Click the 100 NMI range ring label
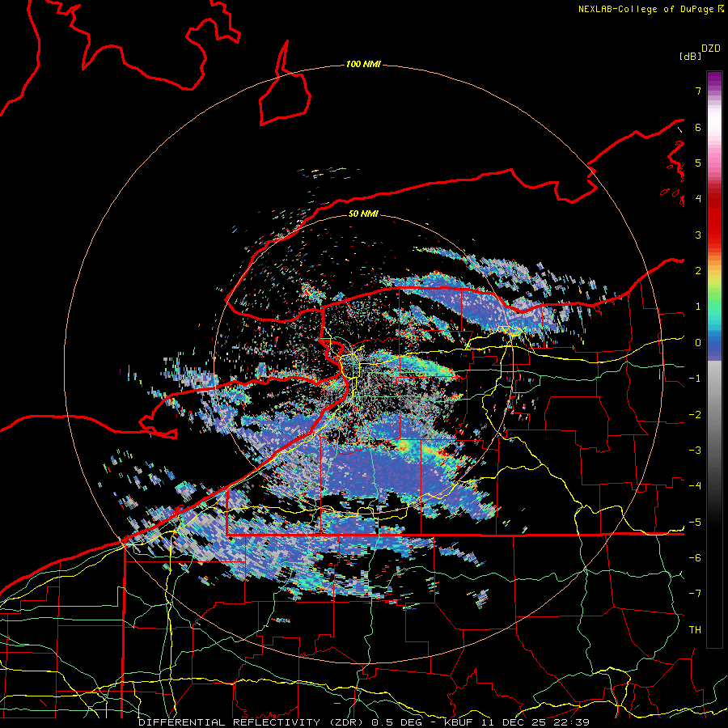Image resolution: width=728 pixels, height=728 pixels. pos(363,64)
